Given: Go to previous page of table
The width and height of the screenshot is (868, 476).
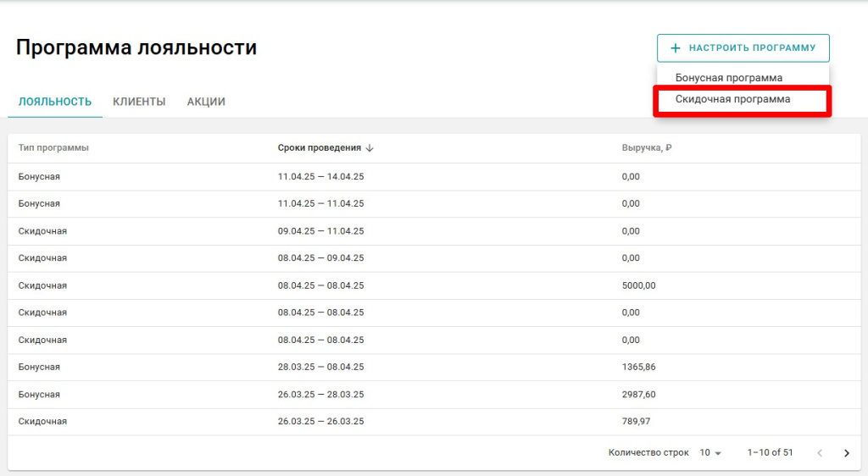Looking at the screenshot, I should click(x=820, y=453).
